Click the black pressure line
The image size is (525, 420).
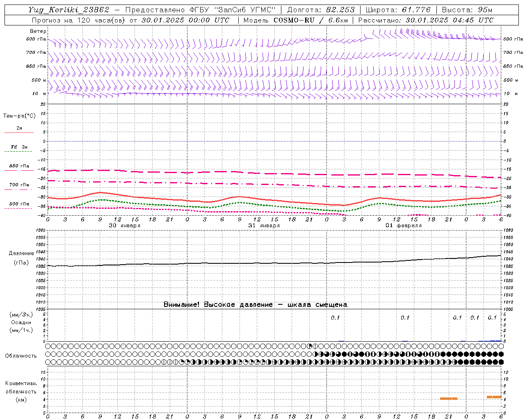(274, 262)
